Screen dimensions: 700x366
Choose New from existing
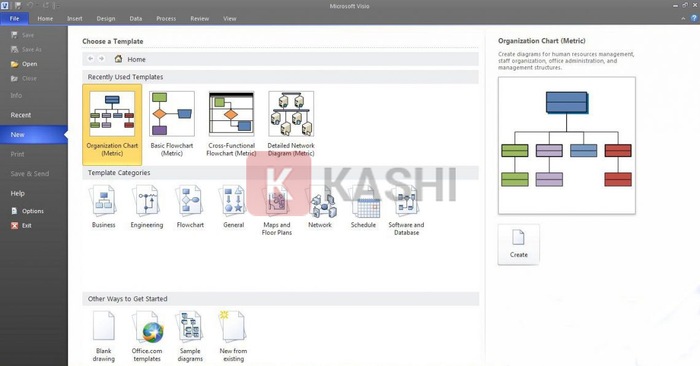tap(233, 337)
